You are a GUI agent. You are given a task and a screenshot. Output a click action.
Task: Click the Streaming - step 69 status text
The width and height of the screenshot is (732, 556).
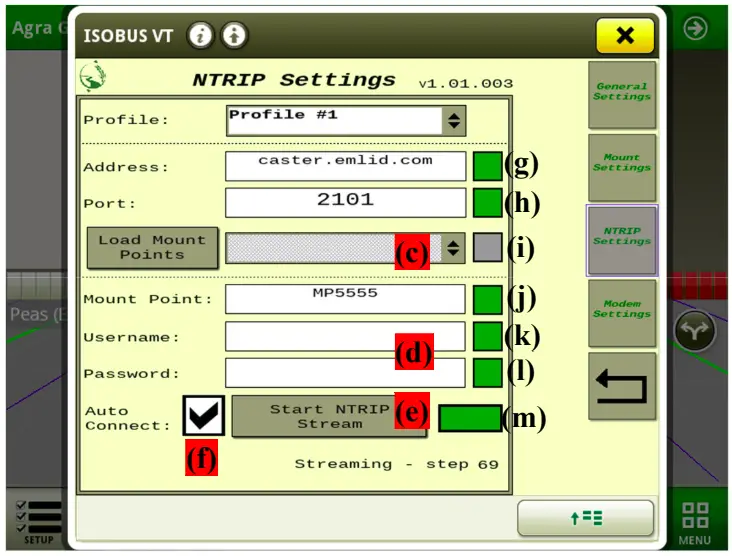tap(396, 464)
